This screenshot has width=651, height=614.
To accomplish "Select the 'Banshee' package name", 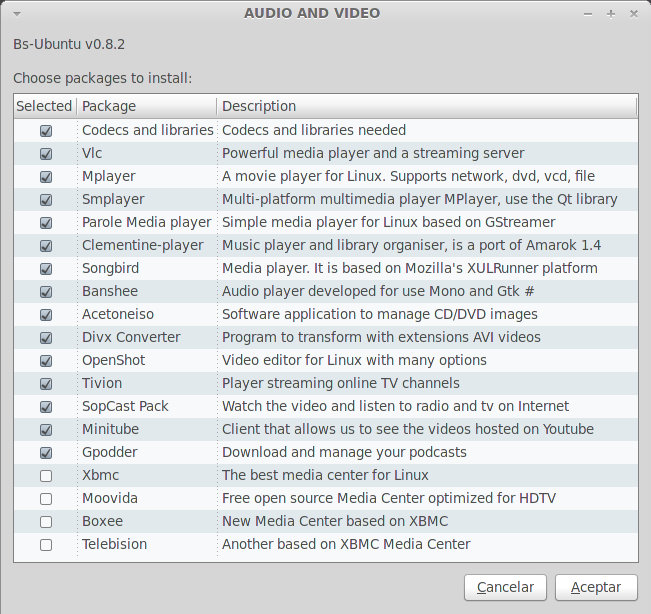I will (x=110, y=291).
